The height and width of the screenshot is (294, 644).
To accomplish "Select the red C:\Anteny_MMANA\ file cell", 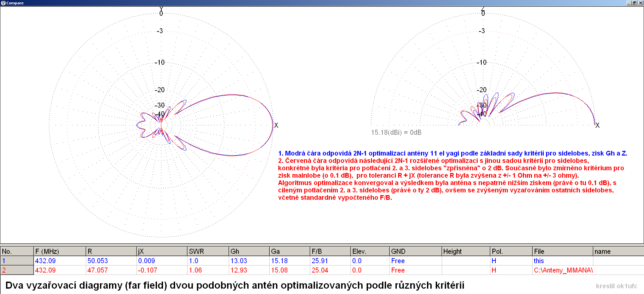I will click(x=563, y=270).
